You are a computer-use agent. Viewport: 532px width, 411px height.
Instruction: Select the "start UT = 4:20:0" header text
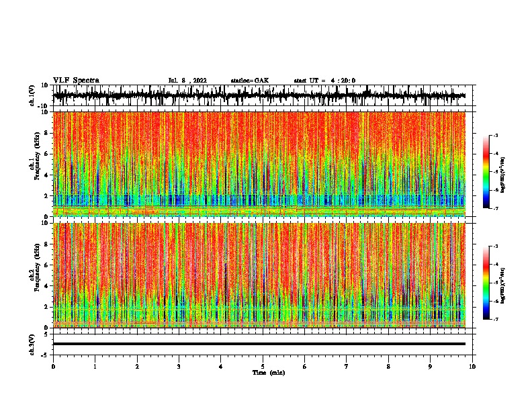point(324,81)
